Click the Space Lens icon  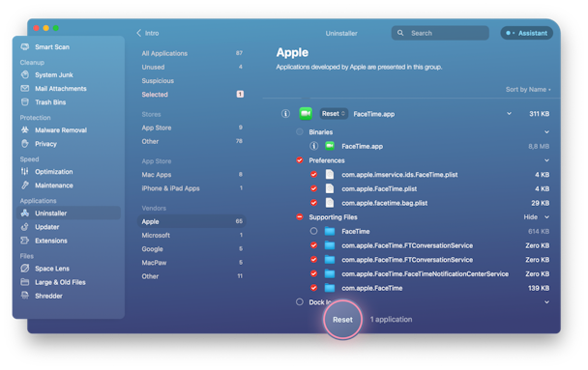pyautogui.click(x=25, y=269)
